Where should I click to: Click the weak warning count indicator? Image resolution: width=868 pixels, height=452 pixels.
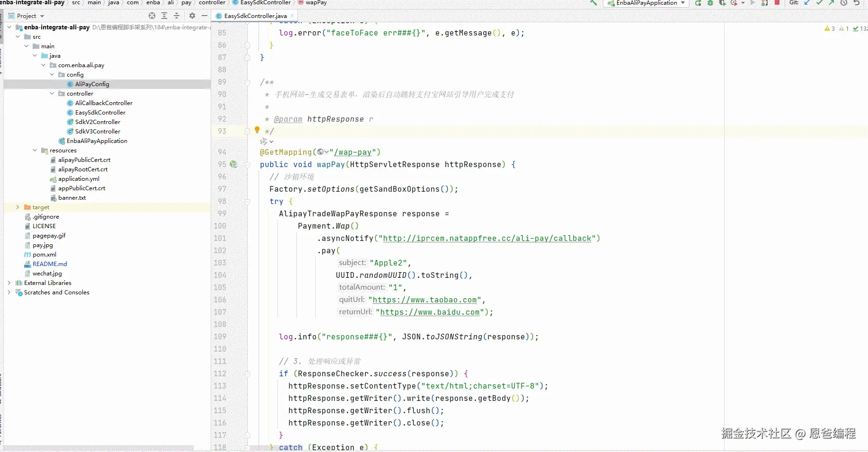tap(844, 29)
